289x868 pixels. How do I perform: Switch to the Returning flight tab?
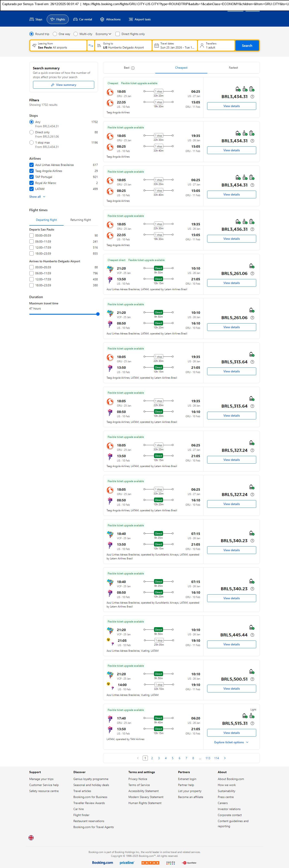[80, 220]
